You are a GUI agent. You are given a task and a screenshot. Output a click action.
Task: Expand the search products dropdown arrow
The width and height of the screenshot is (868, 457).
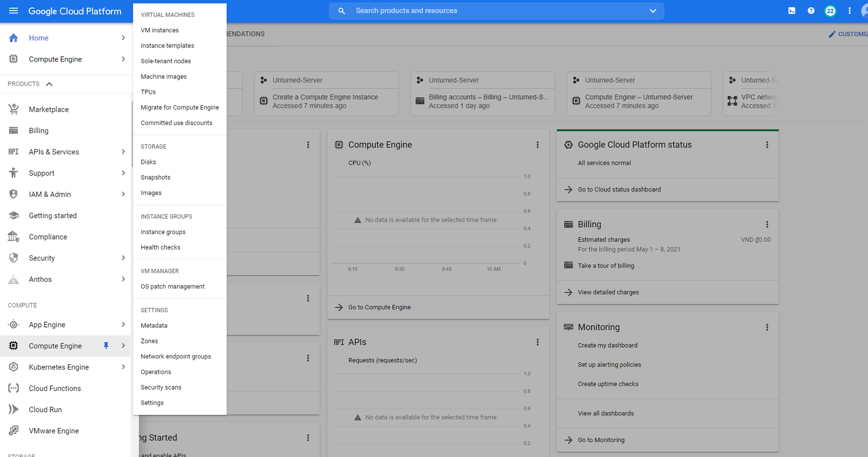click(653, 11)
